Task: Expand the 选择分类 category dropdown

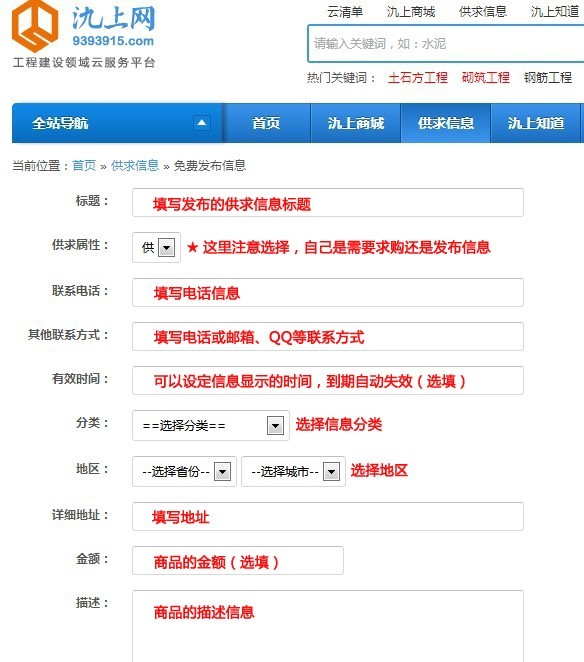Action: [275, 426]
